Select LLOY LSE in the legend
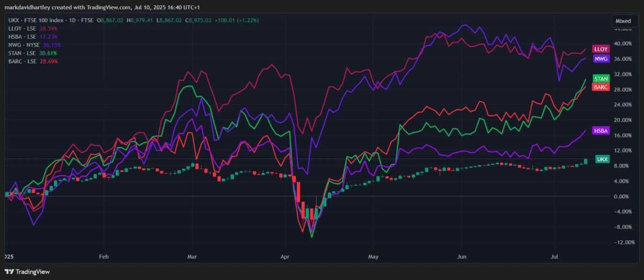Image resolution: width=644 pixels, height=280 pixels. pyautogui.click(x=22, y=28)
